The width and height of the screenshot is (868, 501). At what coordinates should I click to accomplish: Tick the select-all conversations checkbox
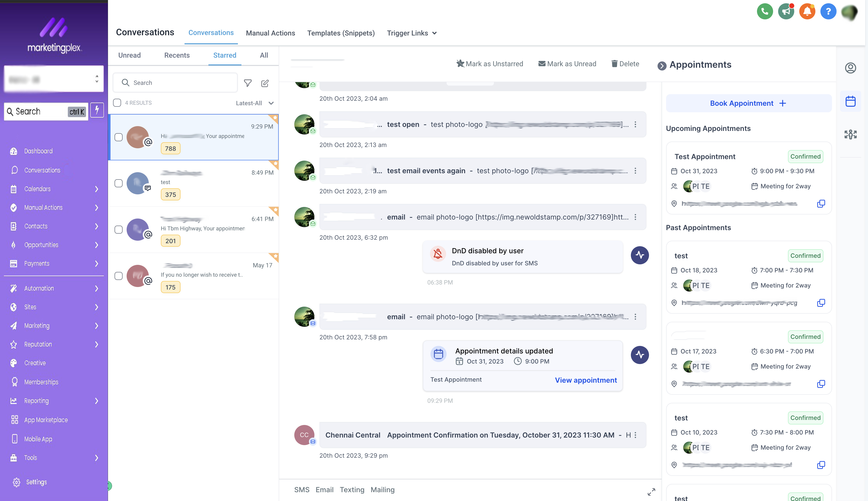point(117,103)
